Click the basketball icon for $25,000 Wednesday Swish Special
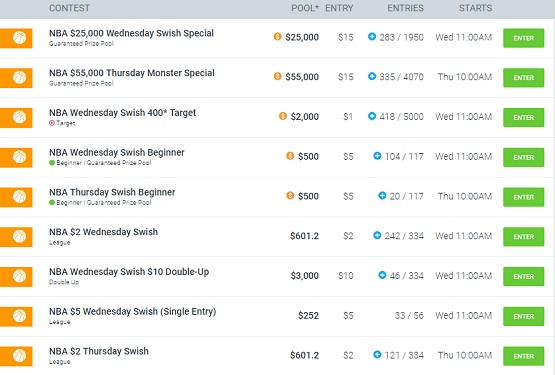This screenshot has width=555, height=375. coord(19,38)
